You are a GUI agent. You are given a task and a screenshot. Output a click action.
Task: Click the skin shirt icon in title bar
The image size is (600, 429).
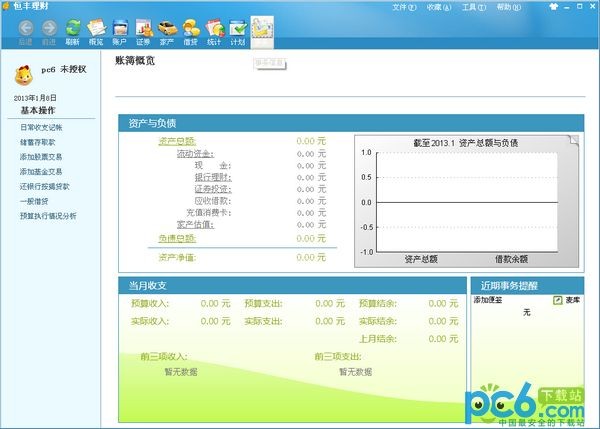(x=553, y=7)
